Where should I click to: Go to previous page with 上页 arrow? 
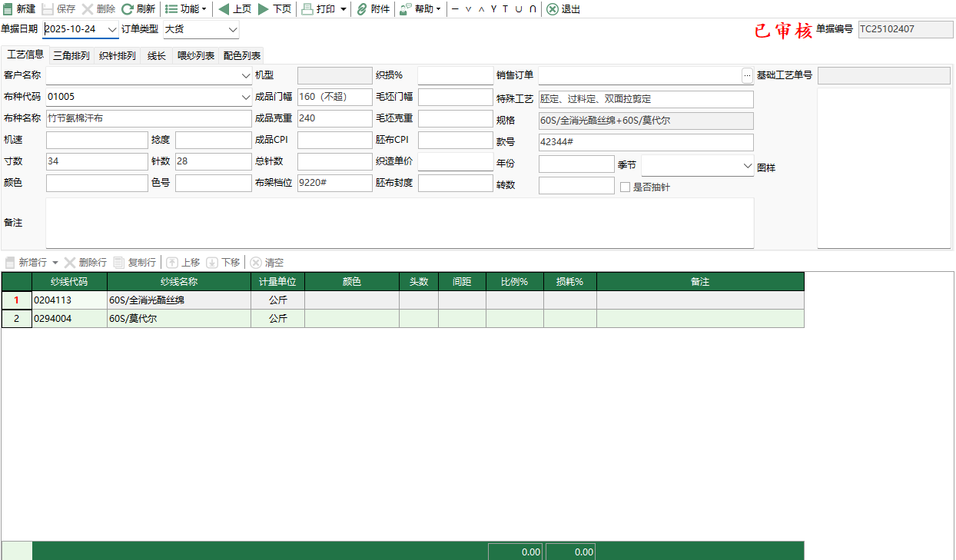pyautogui.click(x=224, y=9)
